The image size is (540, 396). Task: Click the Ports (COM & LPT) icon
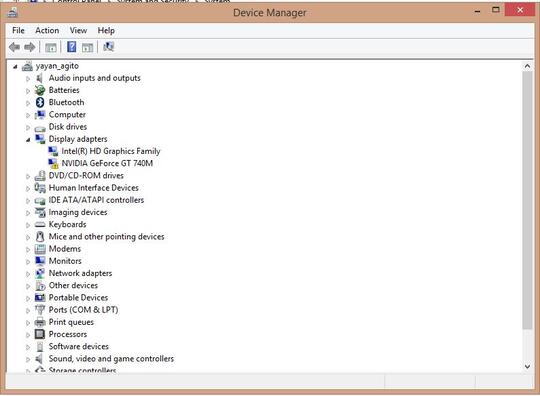pos(40,310)
